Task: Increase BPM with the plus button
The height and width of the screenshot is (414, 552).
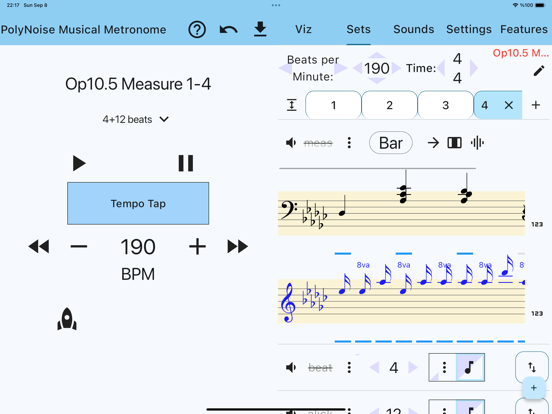Action: (197, 246)
